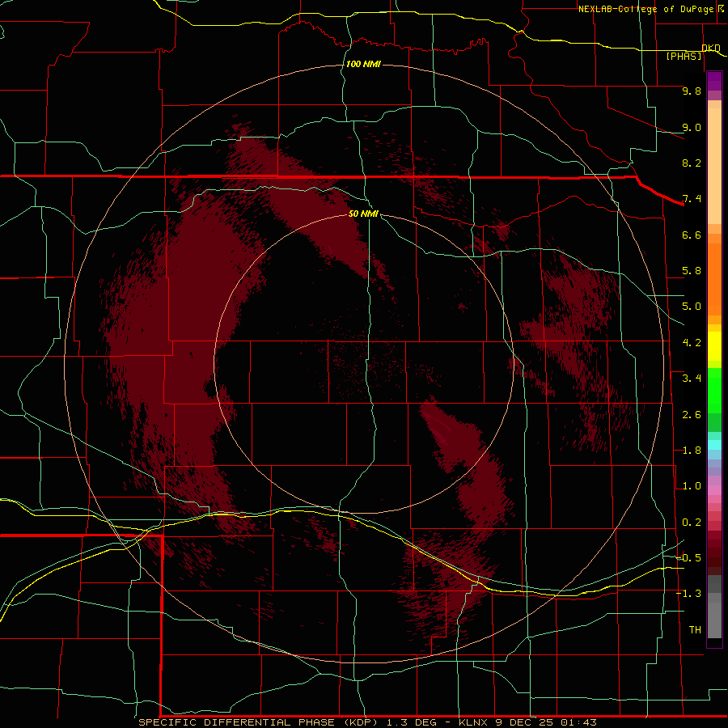Click the 8.2 value on the color scale

[x=692, y=163]
